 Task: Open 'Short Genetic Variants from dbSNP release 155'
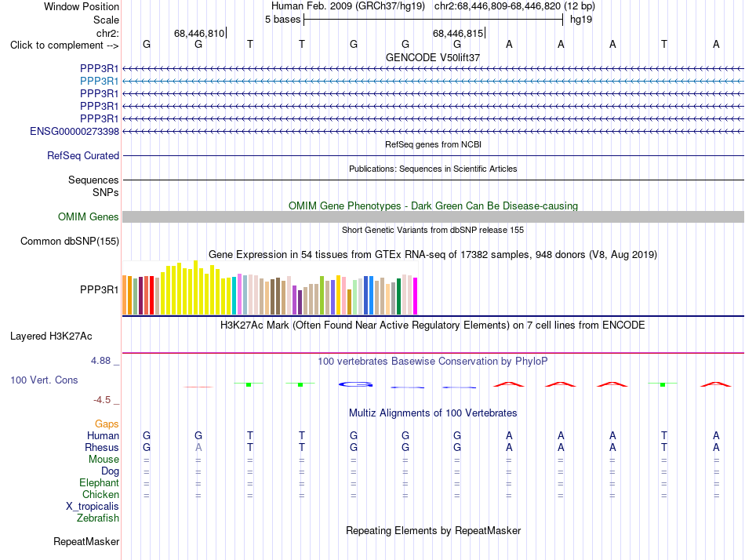click(x=433, y=230)
